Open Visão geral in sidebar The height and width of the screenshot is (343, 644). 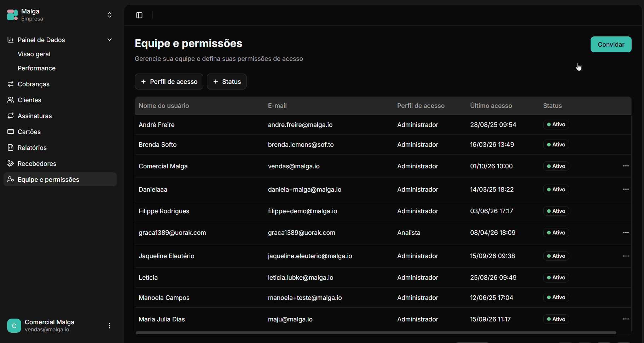click(34, 54)
